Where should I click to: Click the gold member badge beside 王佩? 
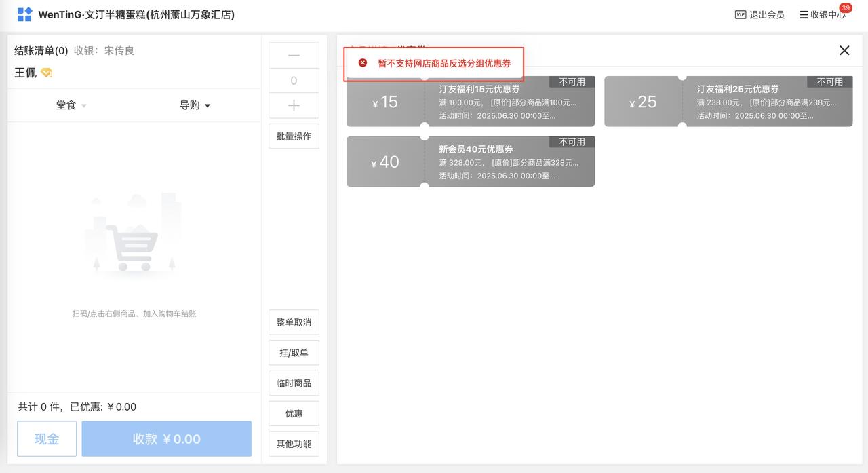pyautogui.click(x=46, y=73)
